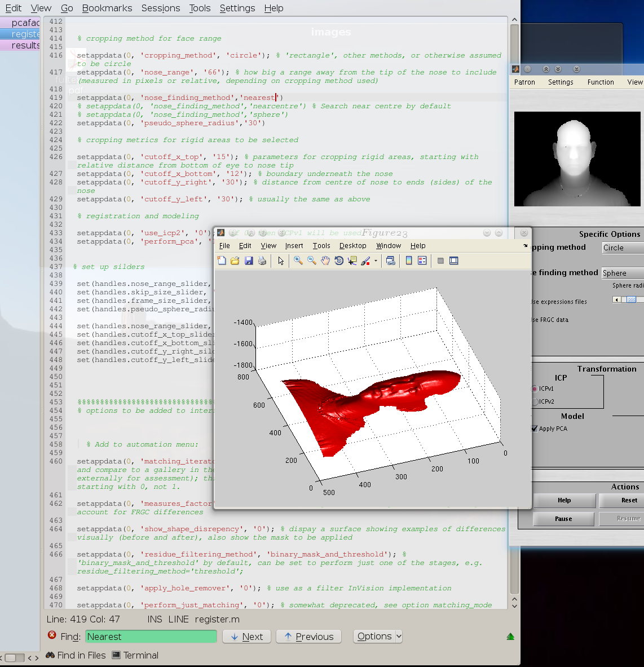Open the Patron menu in the face panel
644x667 pixels.
coord(524,82)
